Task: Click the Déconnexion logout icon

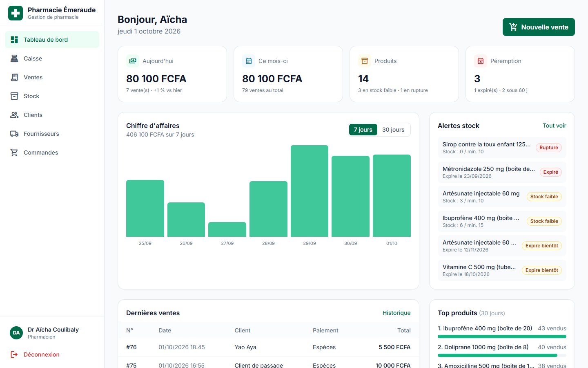Action: (x=14, y=355)
